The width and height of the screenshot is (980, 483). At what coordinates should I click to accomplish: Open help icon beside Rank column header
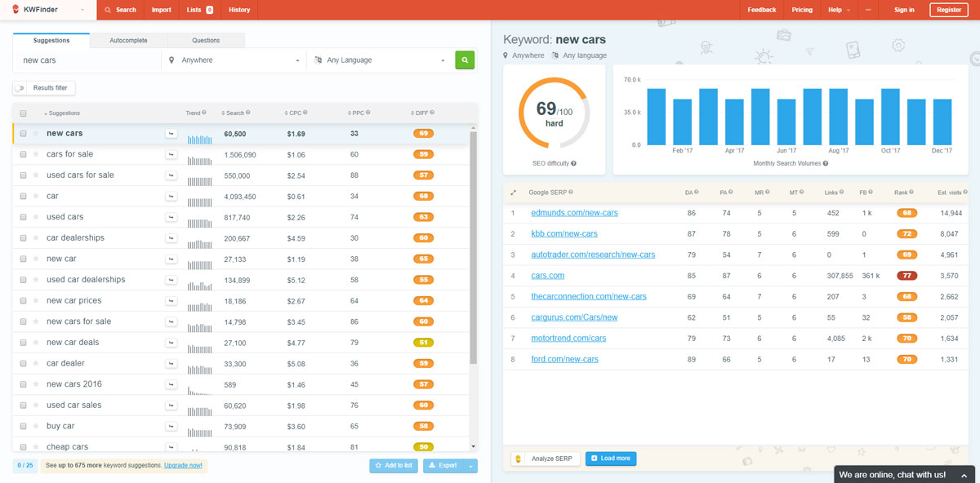pos(911,193)
